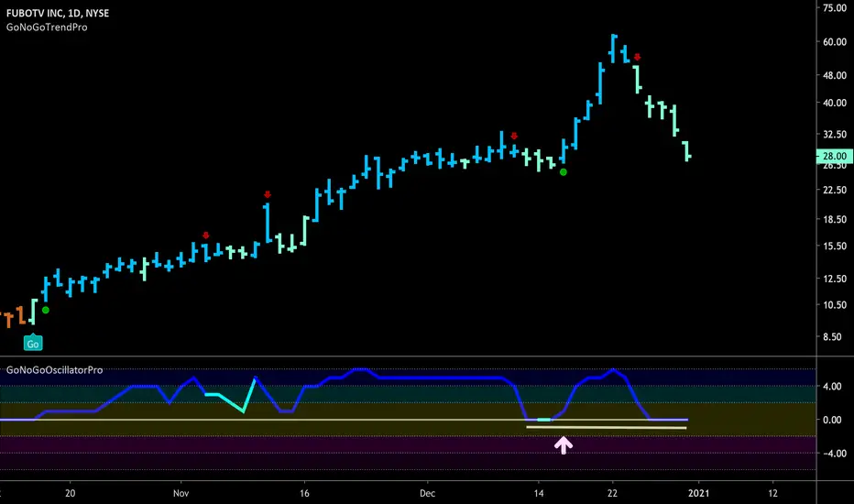Click the 20 date label on time axis
This screenshot has height=504, width=854.
point(71,493)
